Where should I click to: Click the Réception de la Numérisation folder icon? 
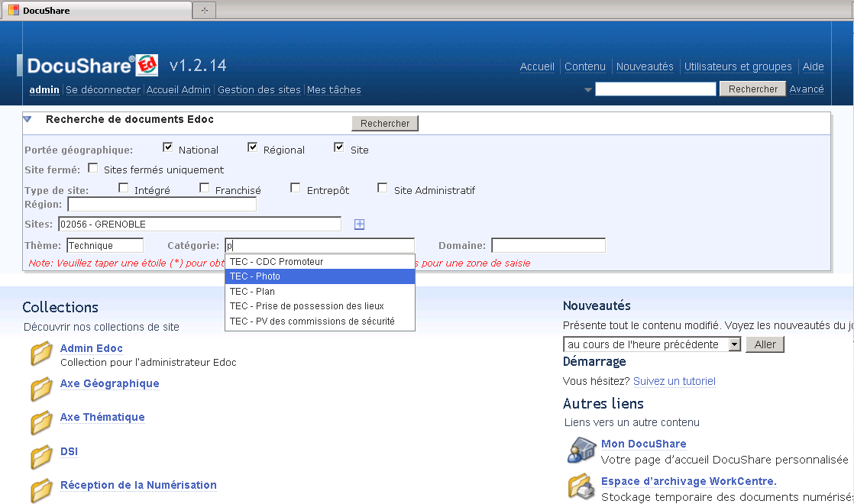coord(41,490)
